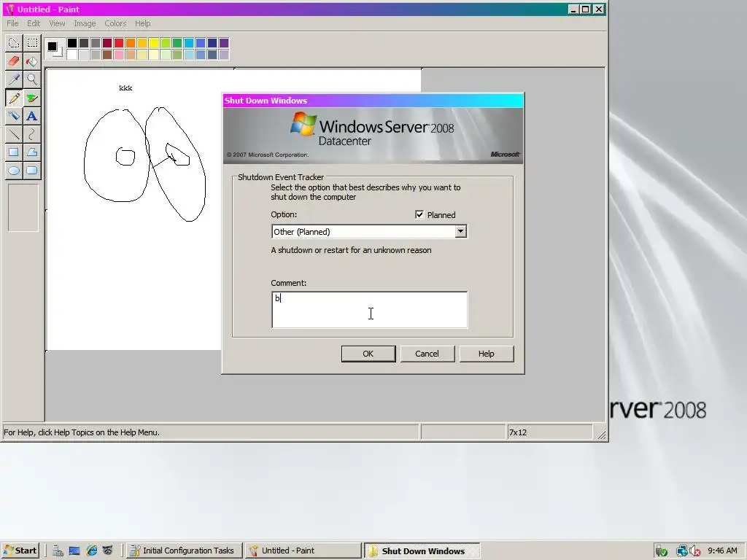Screen dimensions: 747x560
Task: Select the Pencil tool in Paint
Action: click(14, 98)
